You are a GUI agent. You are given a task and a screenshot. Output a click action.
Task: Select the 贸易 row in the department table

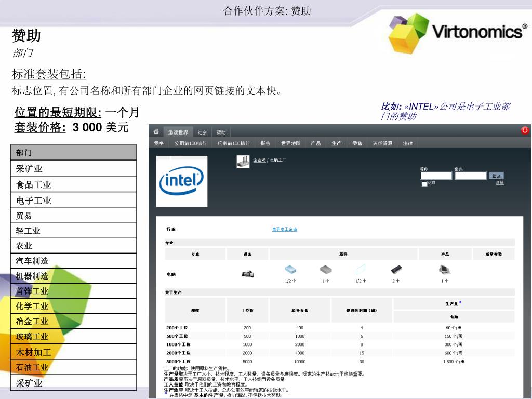point(73,216)
